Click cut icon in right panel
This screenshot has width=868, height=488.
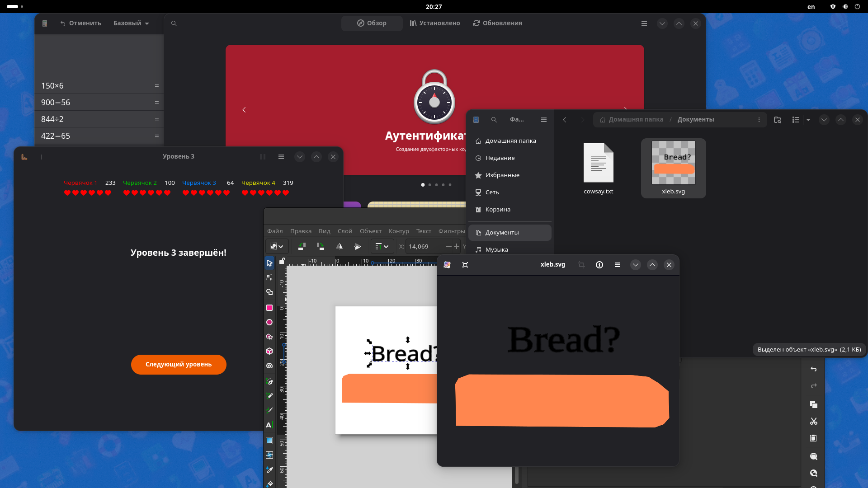point(814,421)
